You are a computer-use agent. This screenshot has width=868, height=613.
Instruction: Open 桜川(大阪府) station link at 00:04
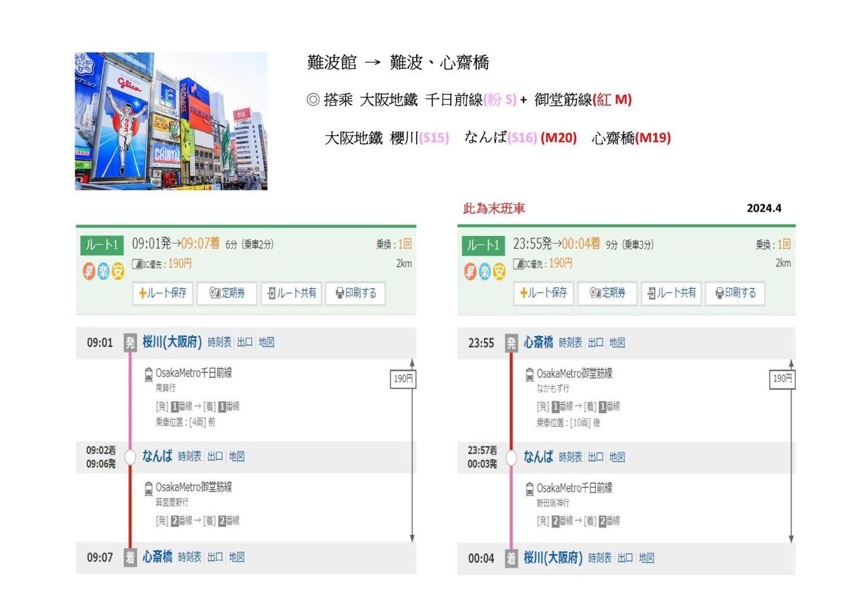coord(553,557)
